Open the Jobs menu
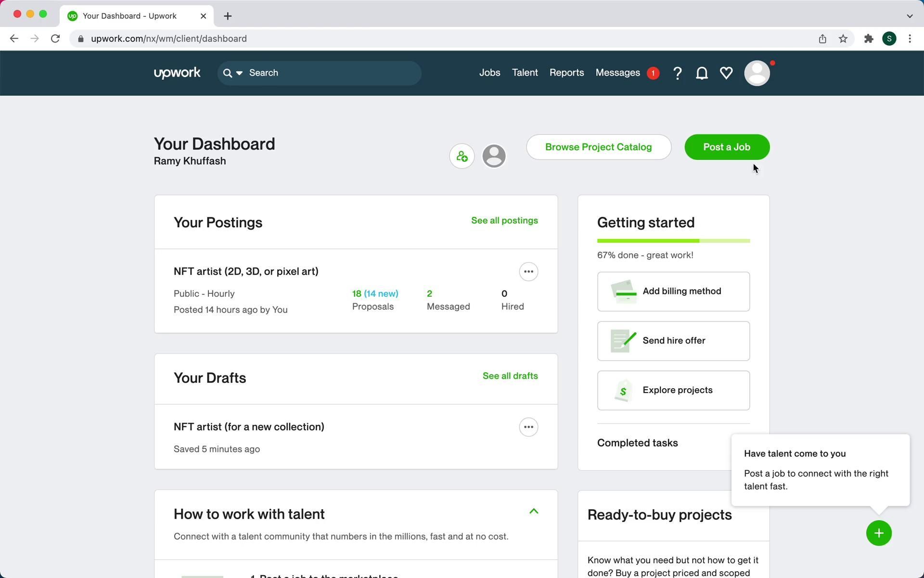Screen dimensions: 924x578 pyautogui.click(x=489, y=73)
